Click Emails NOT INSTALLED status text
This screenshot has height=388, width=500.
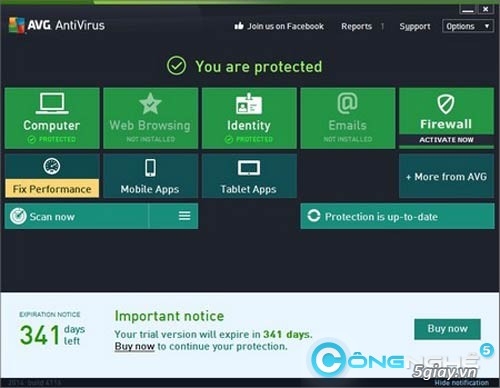pyautogui.click(x=348, y=139)
